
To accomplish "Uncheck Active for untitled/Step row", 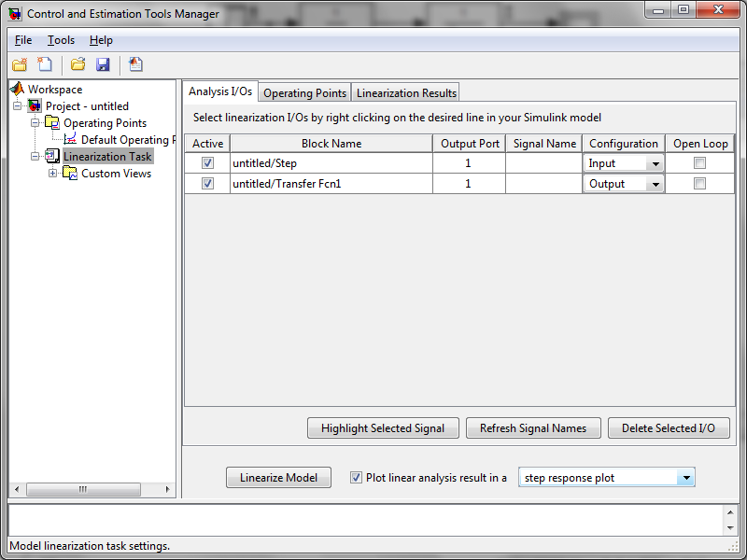I will pyautogui.click(x=207, y=162).
